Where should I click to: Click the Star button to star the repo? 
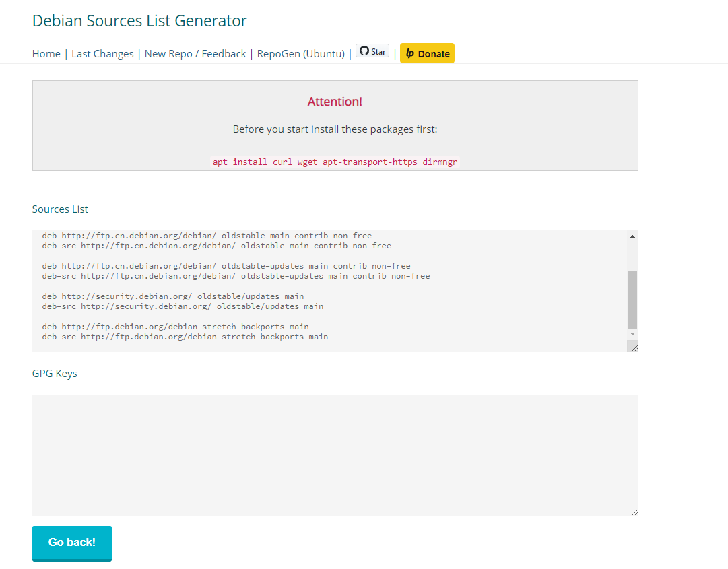coord(372,51)
